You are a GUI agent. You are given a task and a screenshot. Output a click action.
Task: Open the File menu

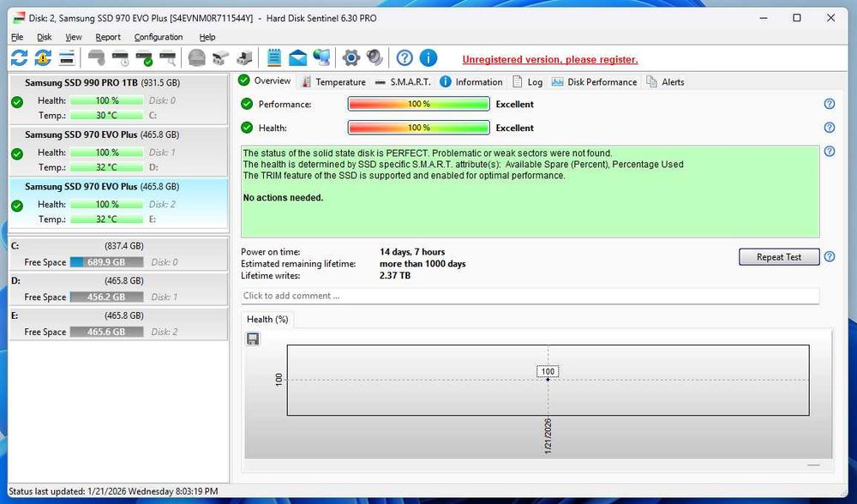click(17, 37)
